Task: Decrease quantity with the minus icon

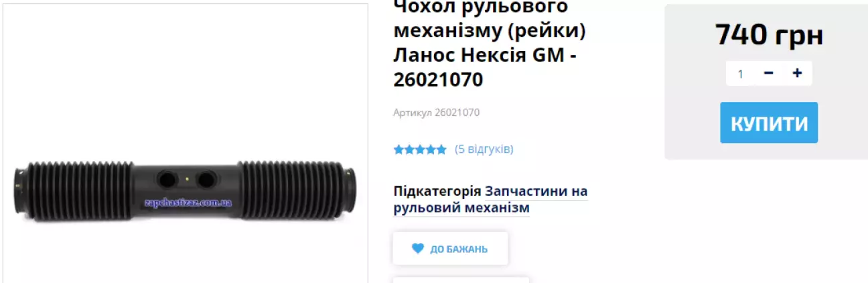Action: click(x=768, y=74)
